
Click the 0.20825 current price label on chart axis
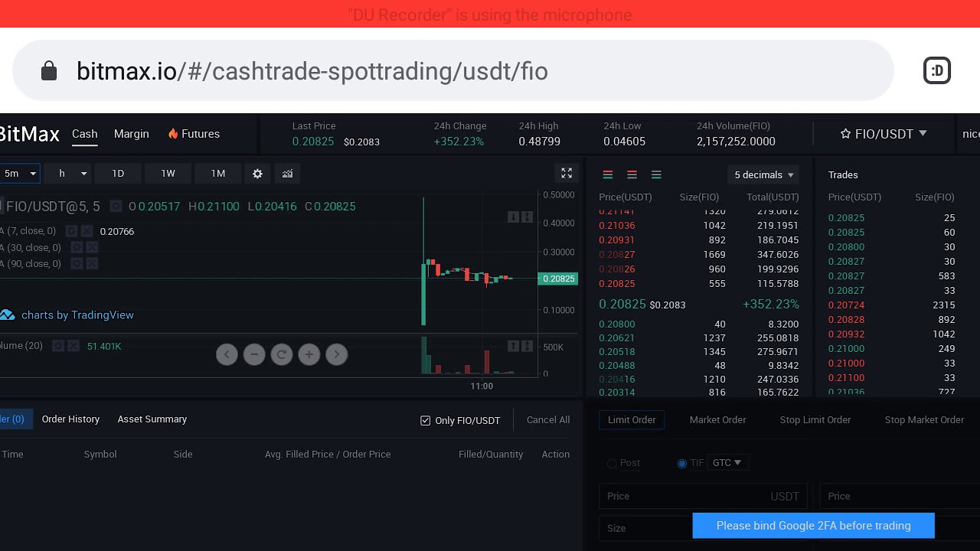pos(558,279)
